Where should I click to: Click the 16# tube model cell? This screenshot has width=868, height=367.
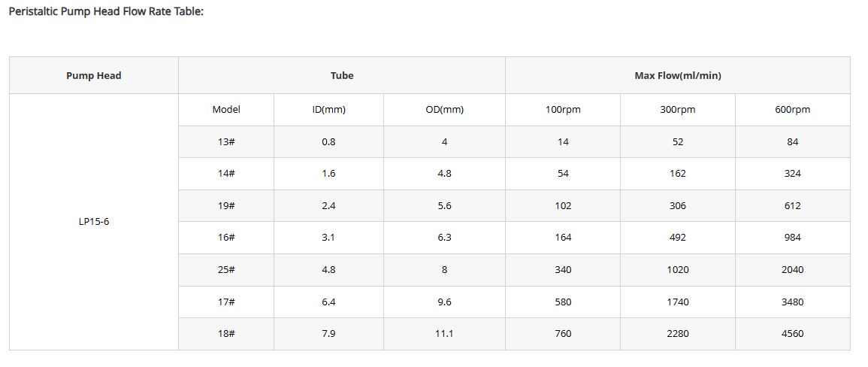[226, 238]
